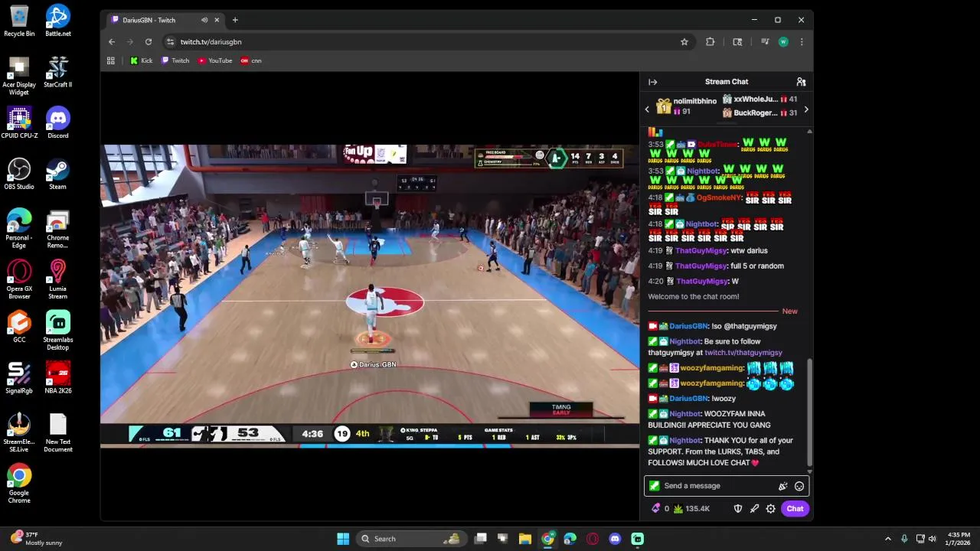Open Chrome profile avatar
This screenshot has height=551, width=980.
click(783, 42)
